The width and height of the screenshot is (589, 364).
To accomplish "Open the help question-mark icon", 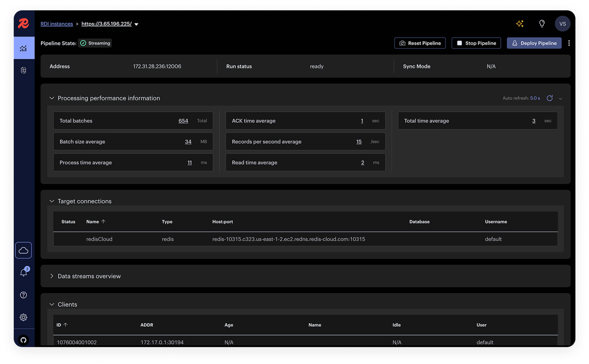I will (23, 295).
